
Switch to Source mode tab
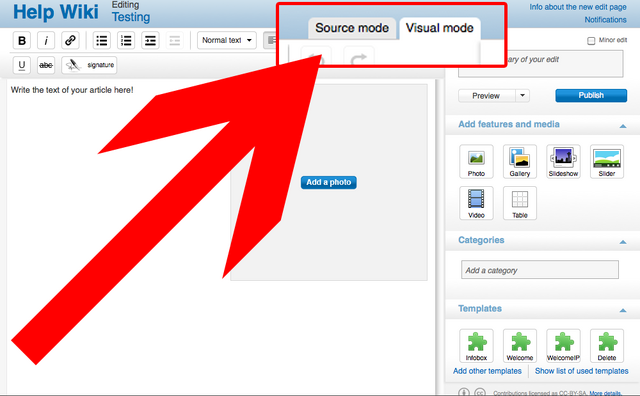tap(352, 28)
